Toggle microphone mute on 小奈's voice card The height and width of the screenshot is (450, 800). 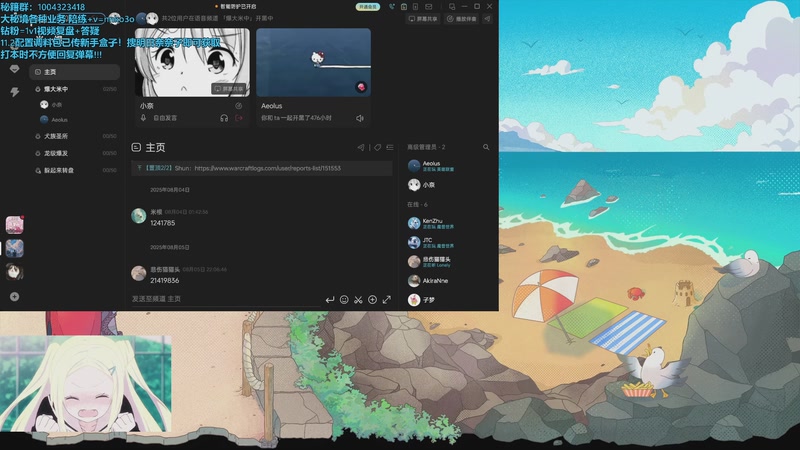(x=143, y=118)
